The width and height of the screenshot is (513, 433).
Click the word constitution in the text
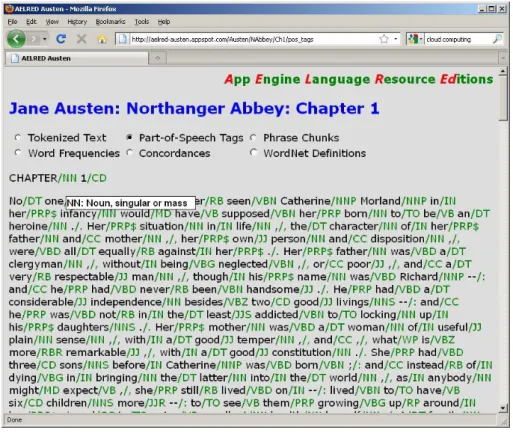tap(302, 352)
